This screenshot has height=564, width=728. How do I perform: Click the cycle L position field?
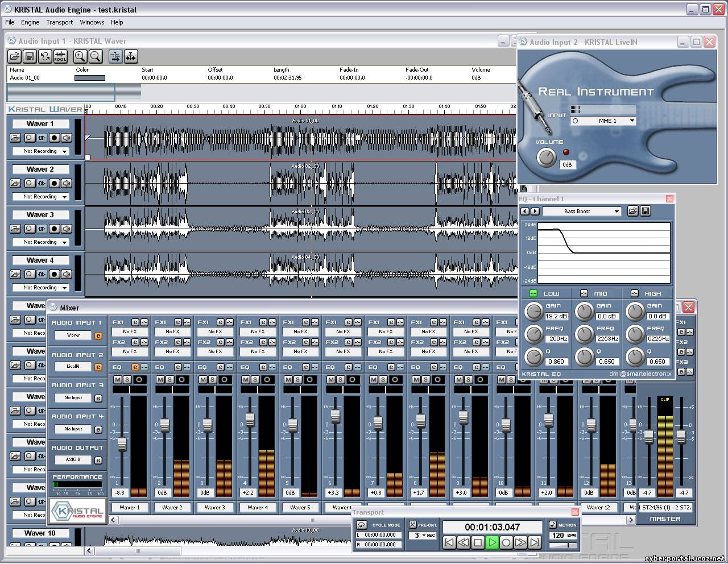(x=380, y=535)
